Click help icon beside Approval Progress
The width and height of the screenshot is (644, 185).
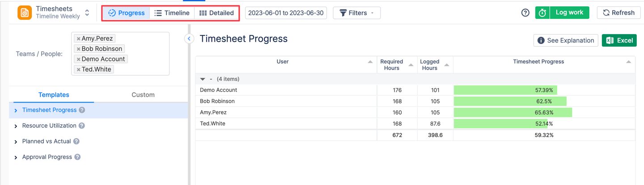point(78,157)
